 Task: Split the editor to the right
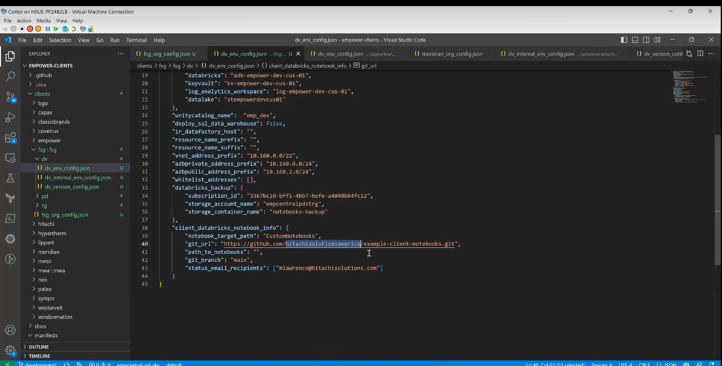[x=700, y=54]
